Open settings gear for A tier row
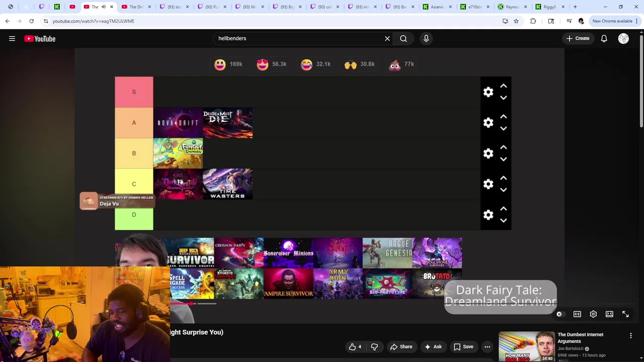The image size is (644, 362). 488,123
